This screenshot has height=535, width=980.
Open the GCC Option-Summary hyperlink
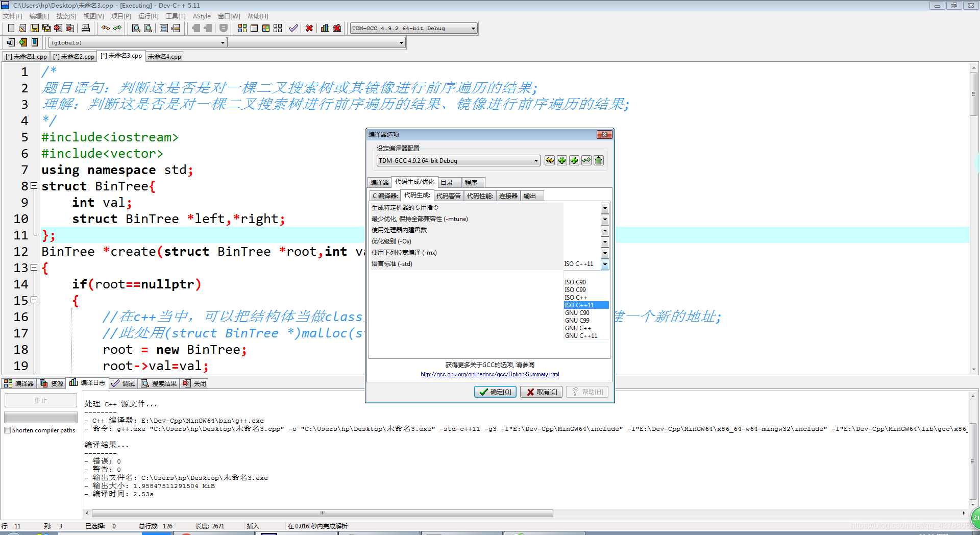point(489,374)
